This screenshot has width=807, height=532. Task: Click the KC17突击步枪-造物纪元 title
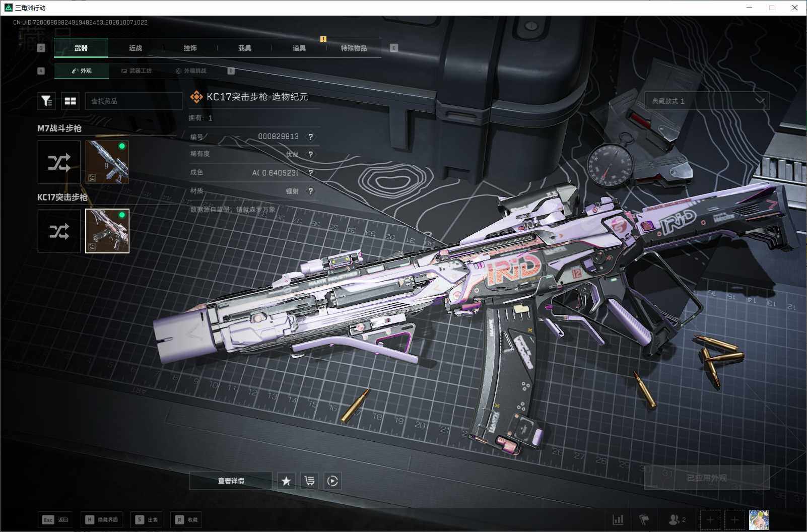click(x=257, y=97)
